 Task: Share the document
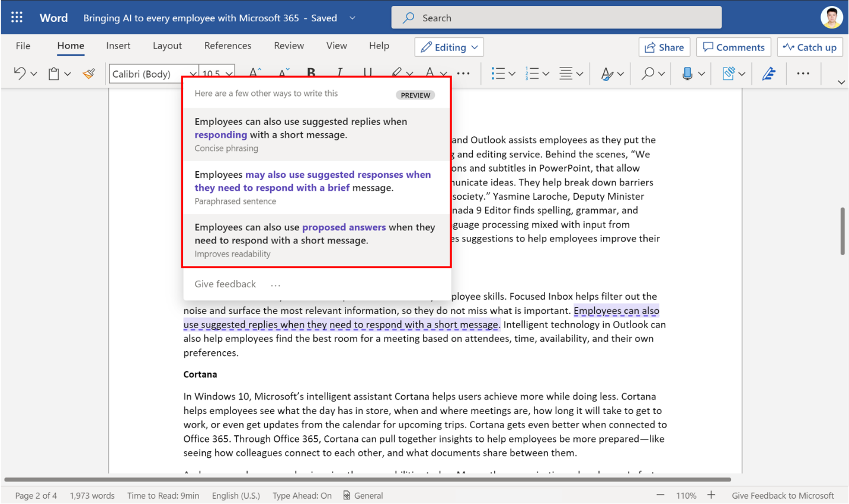pyautogui.click(x=664, y=47)
